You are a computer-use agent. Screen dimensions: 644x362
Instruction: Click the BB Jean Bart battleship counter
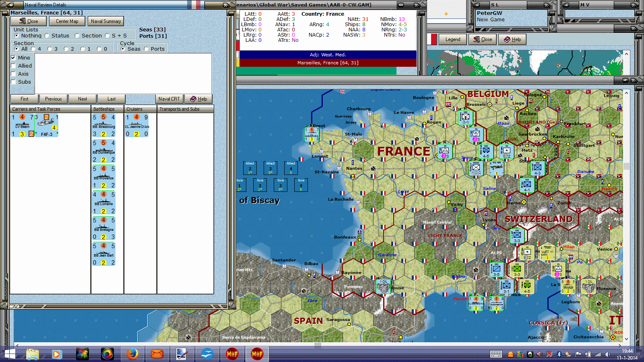(104, 254)
